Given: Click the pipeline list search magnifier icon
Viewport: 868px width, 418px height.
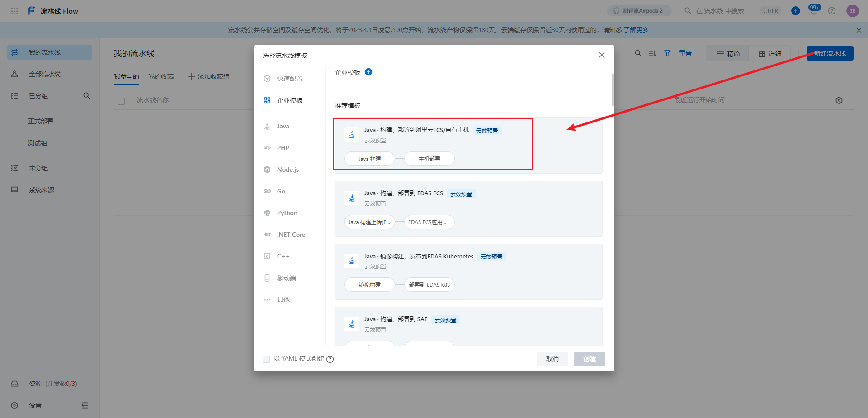Looking at the screenshot, I should click(x=638, y=53).
